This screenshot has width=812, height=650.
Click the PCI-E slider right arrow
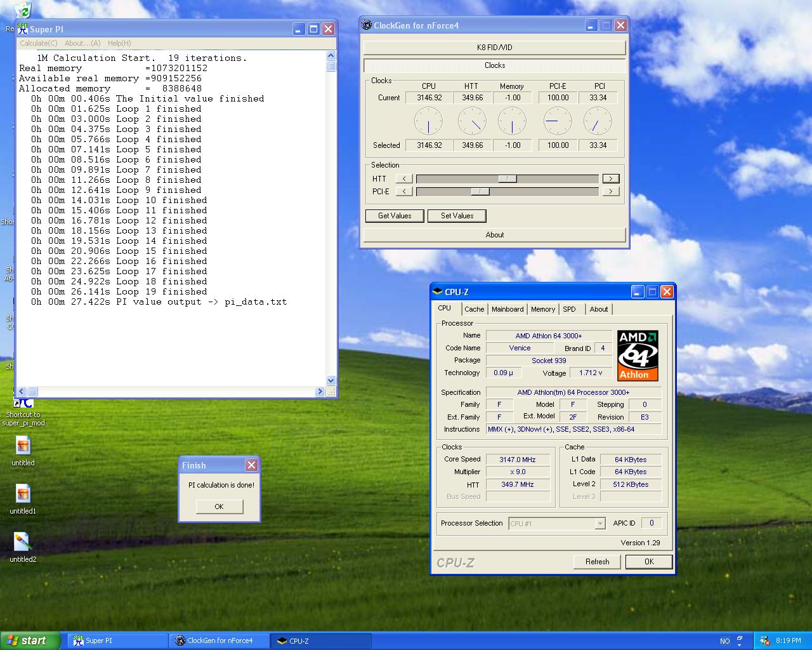point(611,192)
